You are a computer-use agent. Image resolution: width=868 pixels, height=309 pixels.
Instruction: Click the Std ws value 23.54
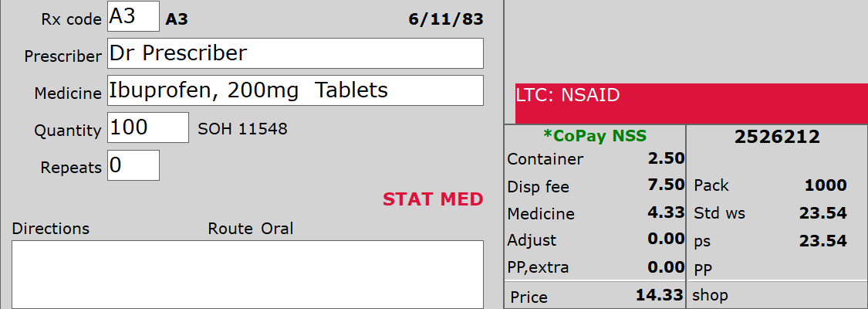tap(823, 212)
